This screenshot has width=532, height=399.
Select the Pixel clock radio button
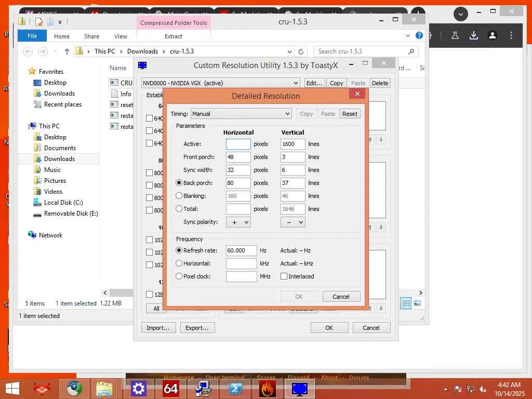tap(179, 276)
